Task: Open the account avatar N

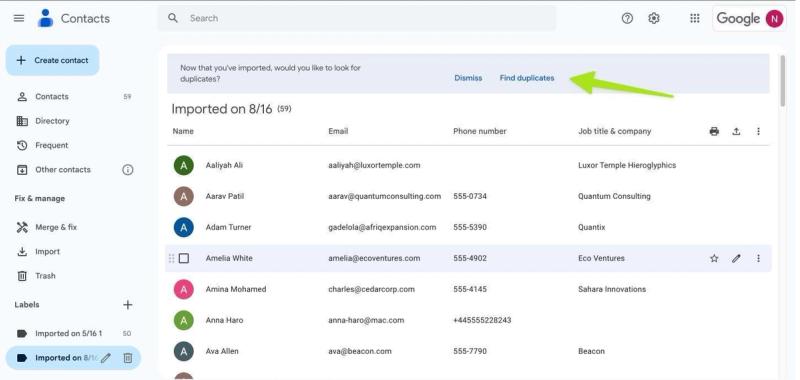Action: point(774,19)
